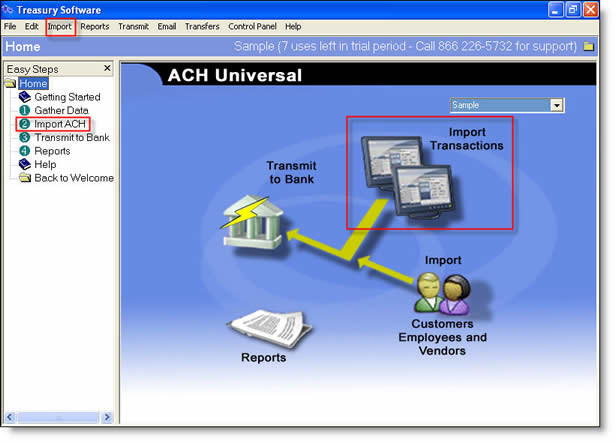616x443 pixels.
Task: Open the Transmit menu
Action: [x=133, y=27]
